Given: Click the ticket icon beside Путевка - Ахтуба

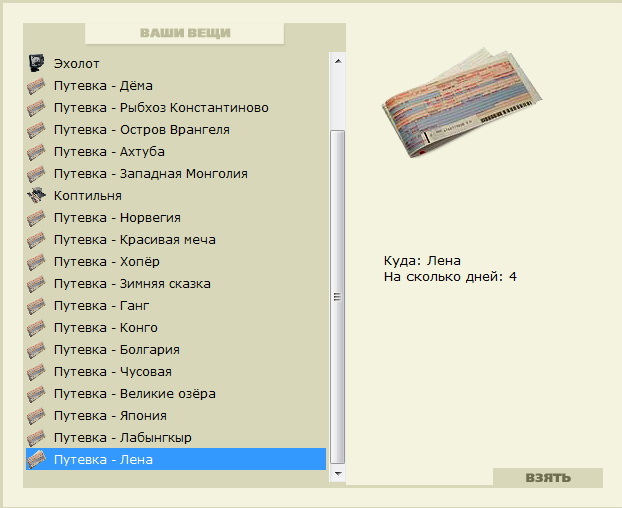Looking at the screenshot, I should tap(36, 152).
